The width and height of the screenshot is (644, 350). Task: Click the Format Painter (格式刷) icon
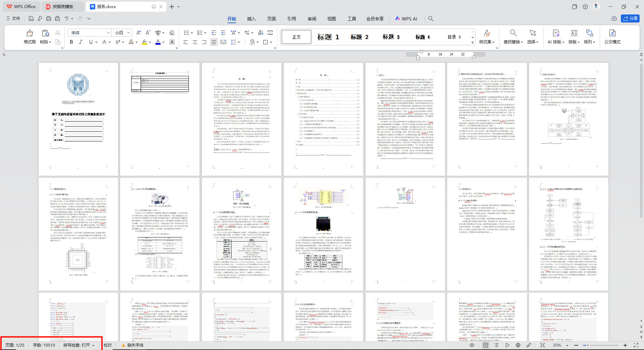(x=30, y=33)
